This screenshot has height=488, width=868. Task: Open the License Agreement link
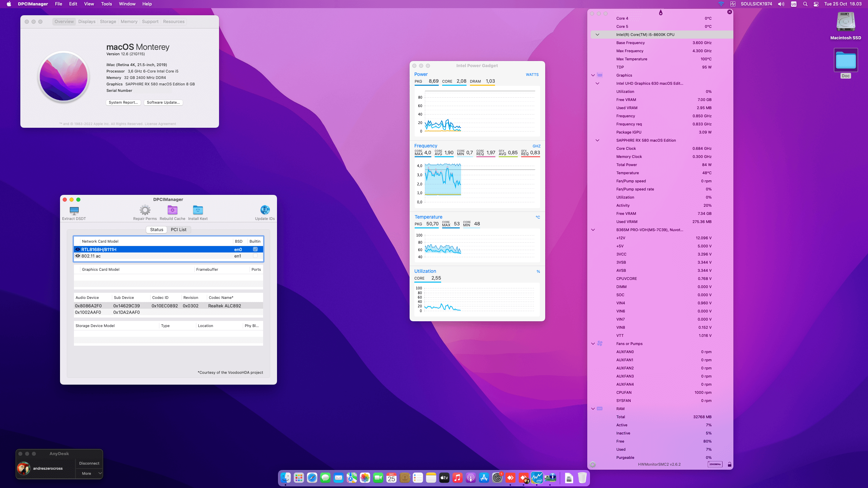tap(160, 124)
